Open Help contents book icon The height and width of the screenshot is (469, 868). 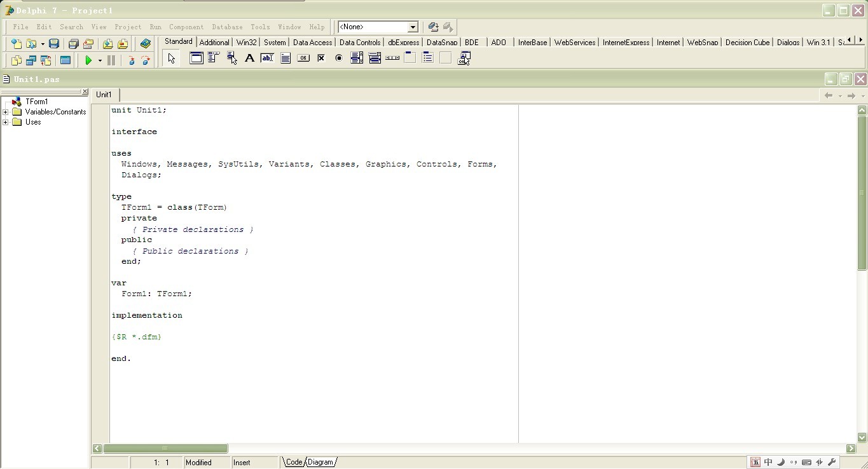tap(146, 44)
